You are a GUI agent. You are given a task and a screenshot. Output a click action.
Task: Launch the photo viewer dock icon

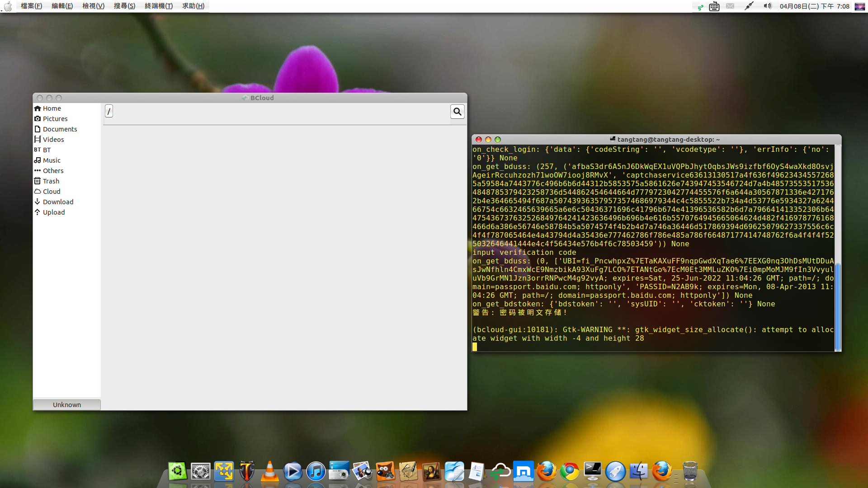[x=362, y=471]
